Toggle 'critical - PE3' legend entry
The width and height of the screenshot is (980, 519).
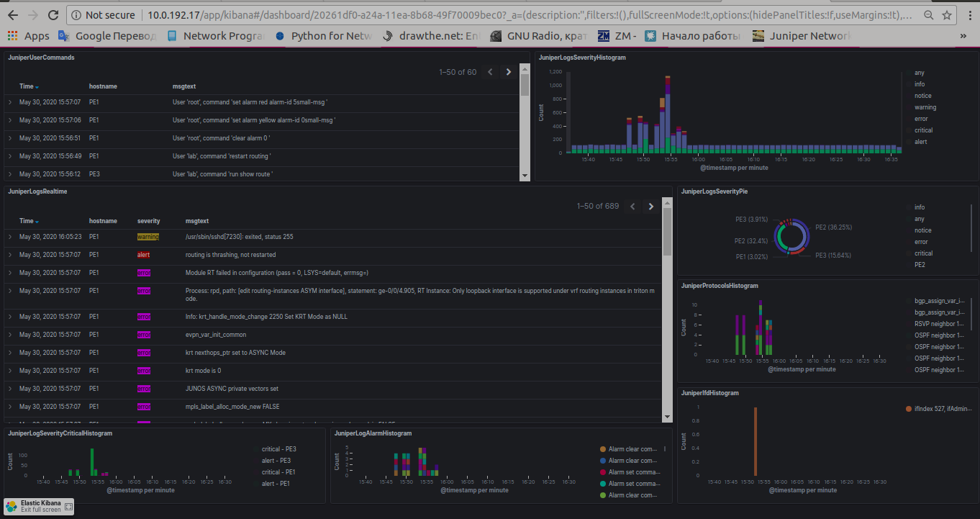278,449
